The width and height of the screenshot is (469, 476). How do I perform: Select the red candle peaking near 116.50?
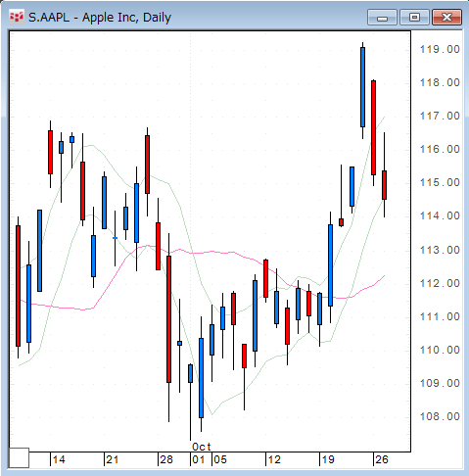click(147, 165)
